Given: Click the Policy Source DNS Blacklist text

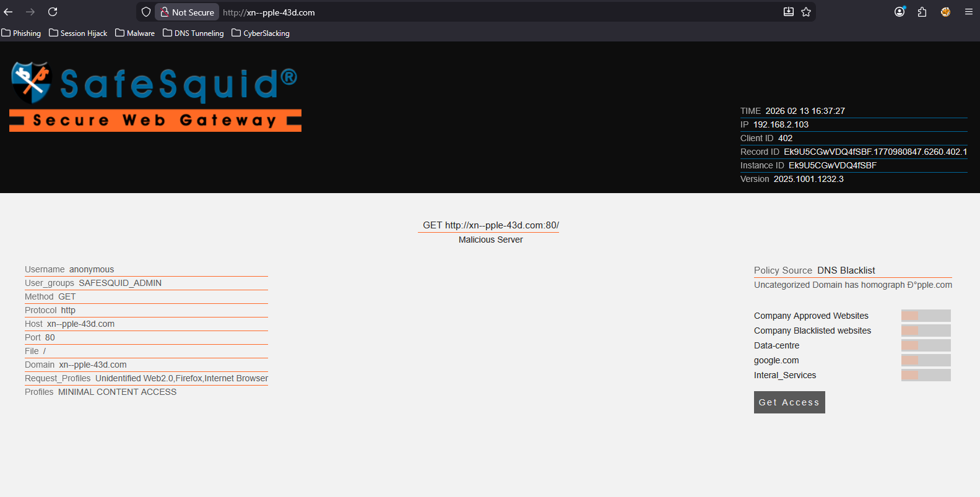Looking at the screenshot, I should (x=815, y=270).
